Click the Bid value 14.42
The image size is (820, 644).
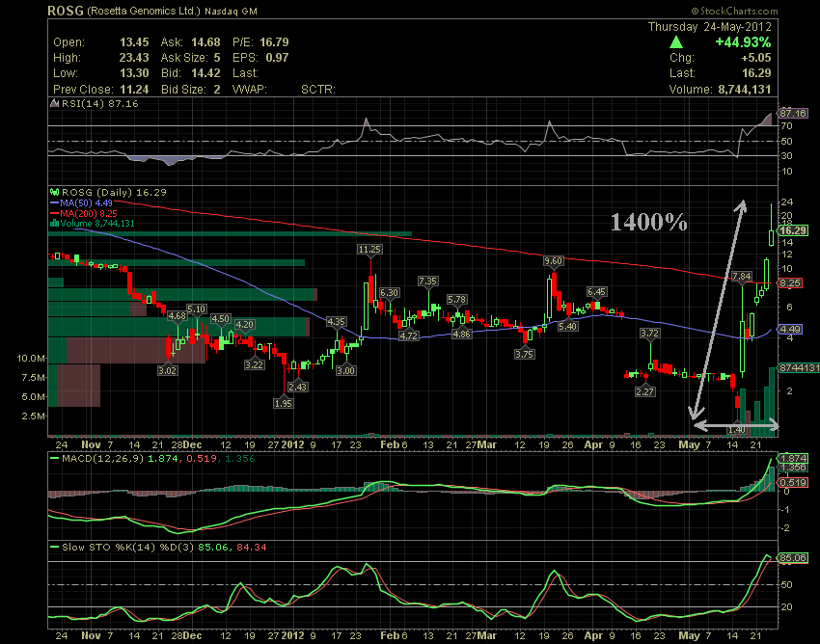[x=205, y=73]
